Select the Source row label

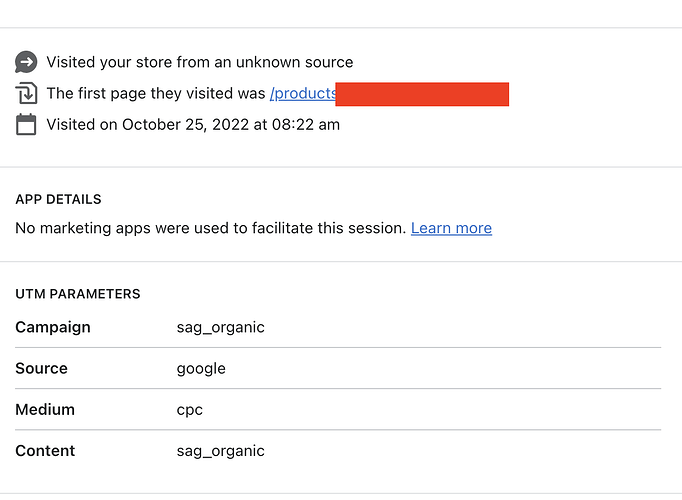point(42,368)
